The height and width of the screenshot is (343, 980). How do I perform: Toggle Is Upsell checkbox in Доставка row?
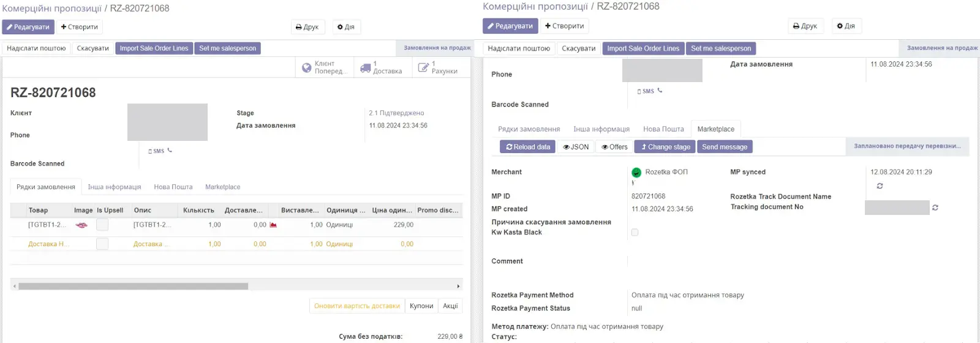pos(102,244)
